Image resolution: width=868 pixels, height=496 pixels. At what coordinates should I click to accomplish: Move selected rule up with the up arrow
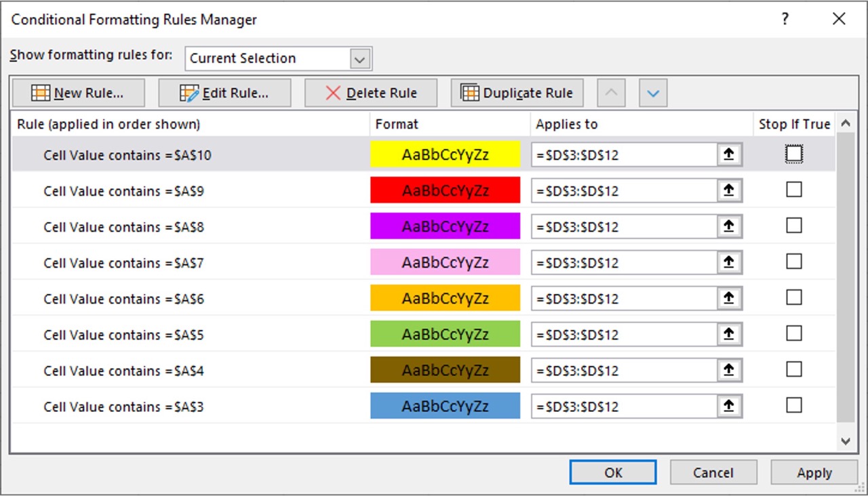610,92
